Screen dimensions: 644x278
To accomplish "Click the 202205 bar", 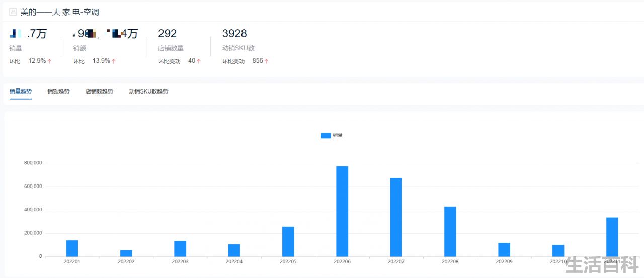I will tap(288, 242).
